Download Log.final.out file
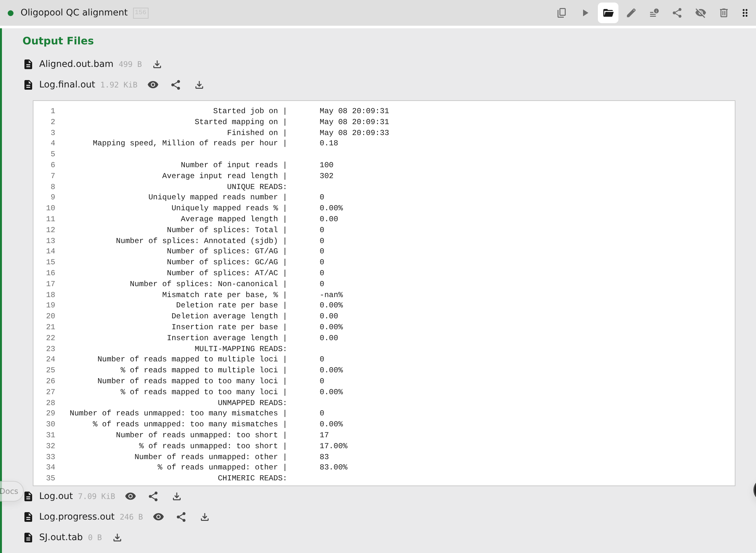The height and width of the screenshot is (553, 756). (x=199, y=85)
